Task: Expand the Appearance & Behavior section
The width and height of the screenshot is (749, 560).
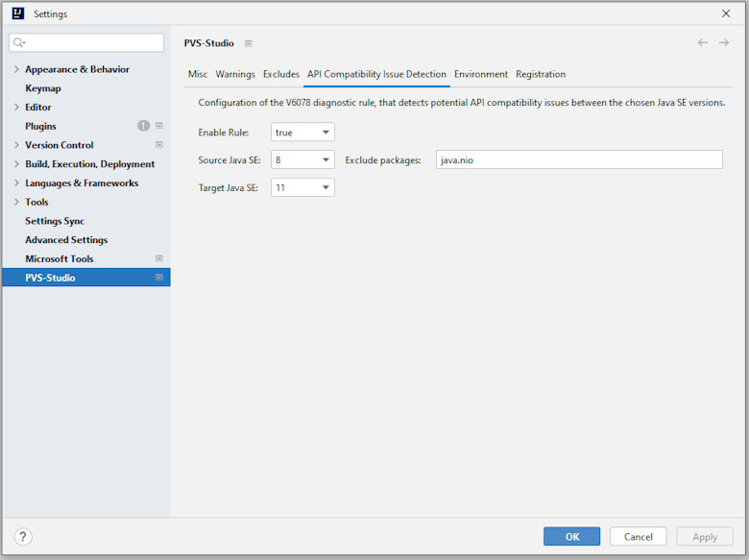Action: point(16,69)
